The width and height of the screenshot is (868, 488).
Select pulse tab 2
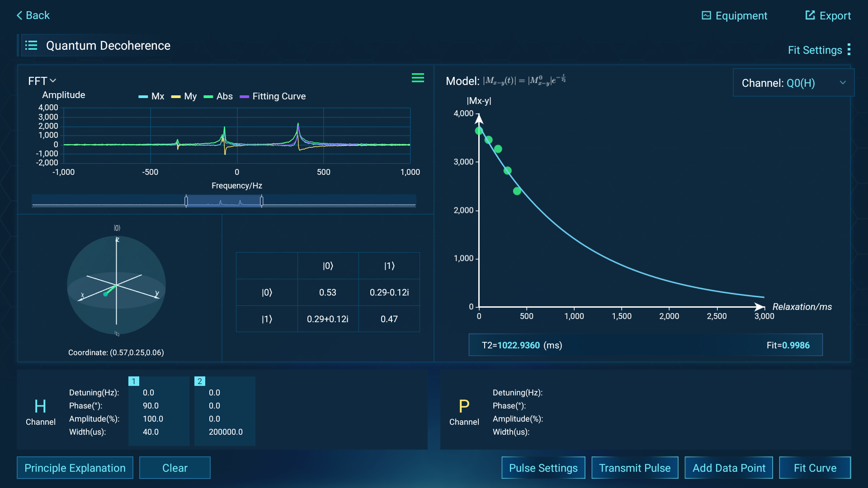tap(199, 381)
